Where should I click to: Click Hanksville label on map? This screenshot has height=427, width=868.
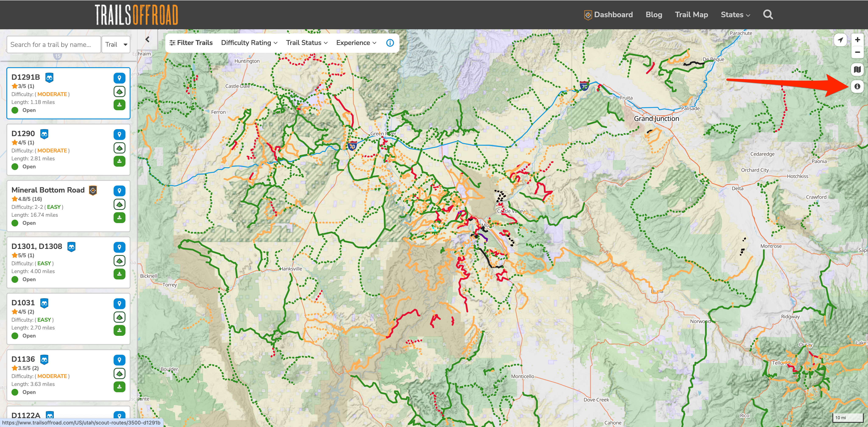click(291, 269)
